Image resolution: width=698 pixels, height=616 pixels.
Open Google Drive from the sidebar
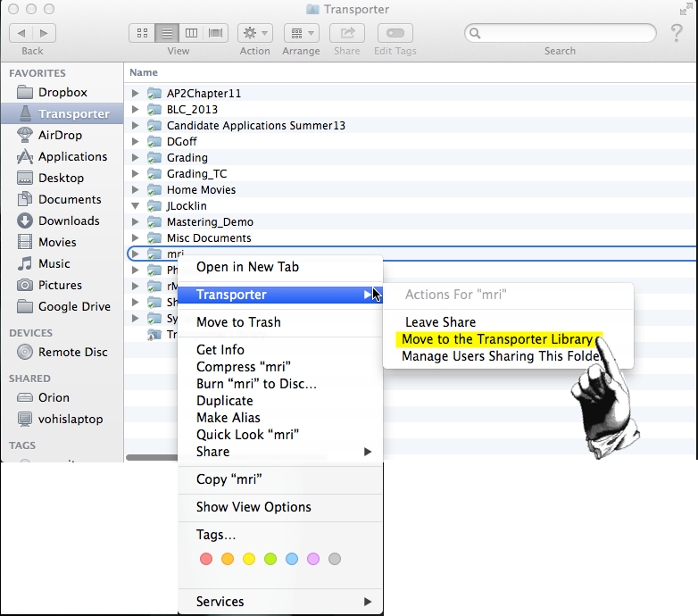[62, 306]
